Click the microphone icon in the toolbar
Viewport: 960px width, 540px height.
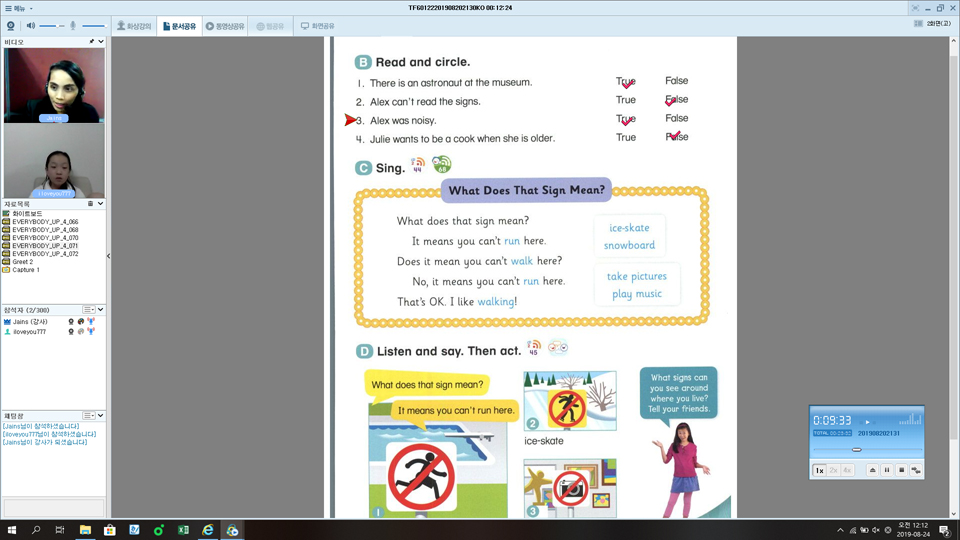point(72,26)
